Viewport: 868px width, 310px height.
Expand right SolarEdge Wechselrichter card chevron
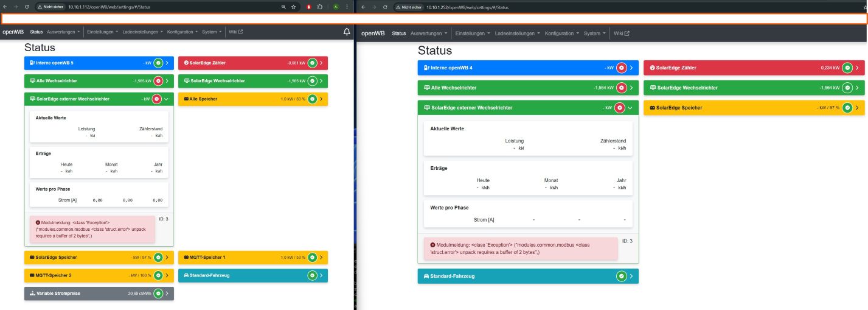(x=857, y=88)
